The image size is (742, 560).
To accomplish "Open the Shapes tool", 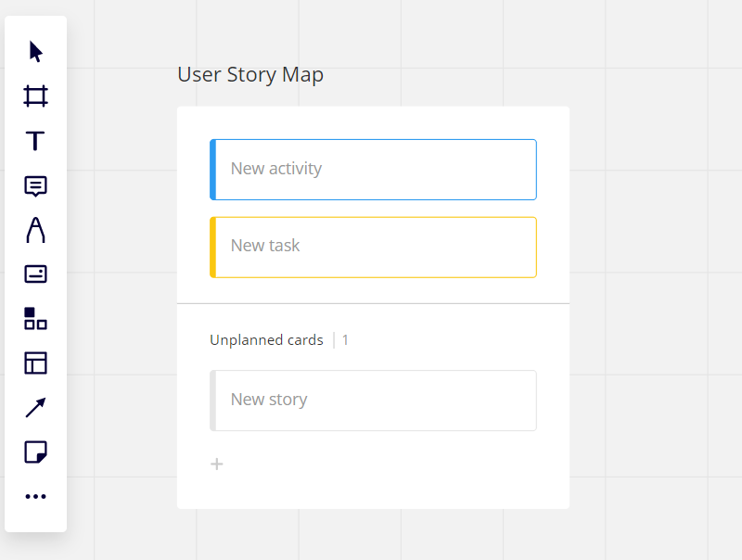I will 35,319.
